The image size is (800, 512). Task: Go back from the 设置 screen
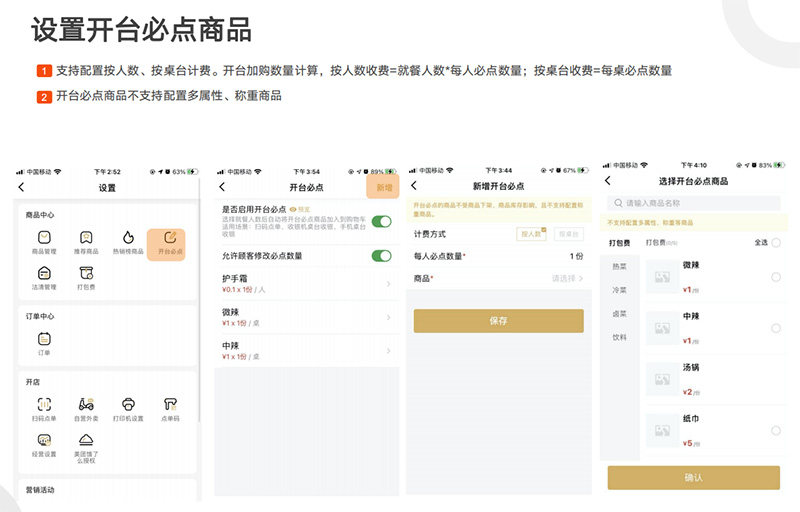pos(21,187)
